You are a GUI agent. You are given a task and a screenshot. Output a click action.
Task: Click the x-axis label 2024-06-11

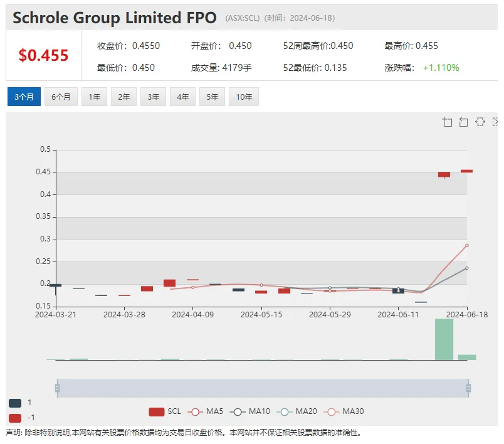[x=398, y=314]
